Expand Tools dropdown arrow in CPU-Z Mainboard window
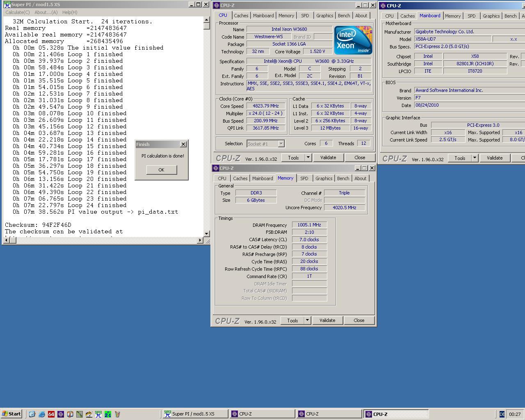This screenshot has height=420, width=525. [x=475, y=158]
